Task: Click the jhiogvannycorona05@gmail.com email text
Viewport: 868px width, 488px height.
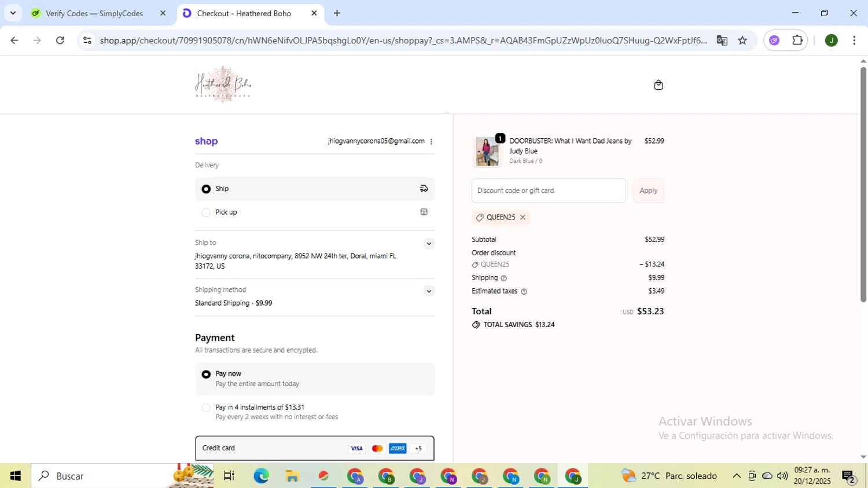Action: (x=376, y=141)
